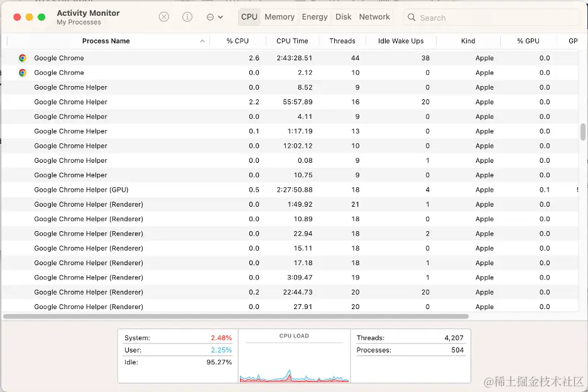Switch to the Network tab
588x392 pixels.
point(374,17)
